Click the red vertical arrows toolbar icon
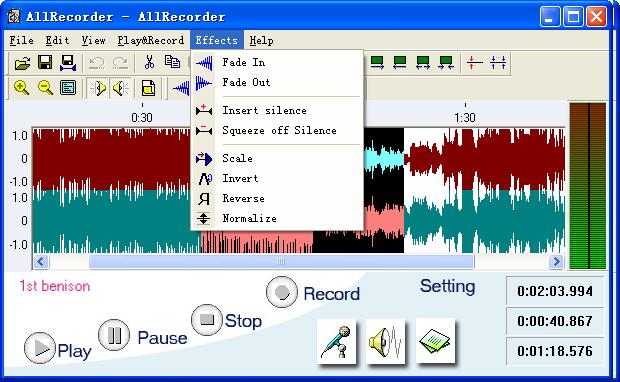This screenshot has height=382, width=620. pyautogui.click(x=474, y=63)
